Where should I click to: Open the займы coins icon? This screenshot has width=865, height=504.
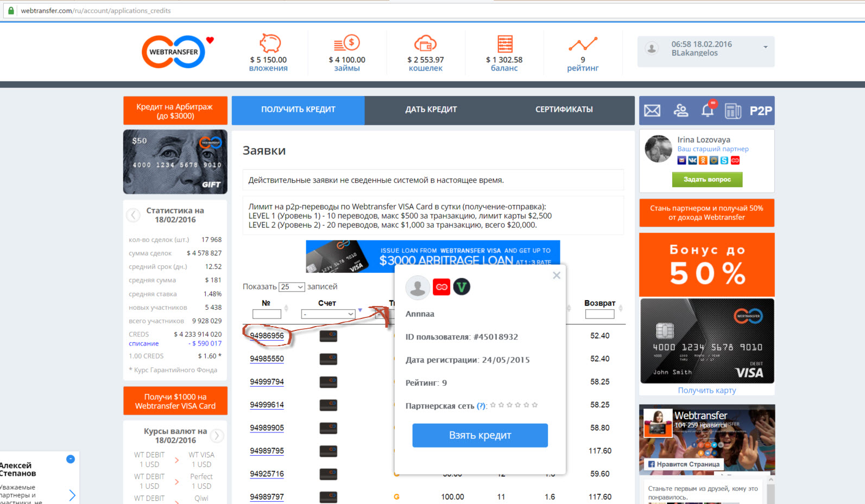pos(347,43)
